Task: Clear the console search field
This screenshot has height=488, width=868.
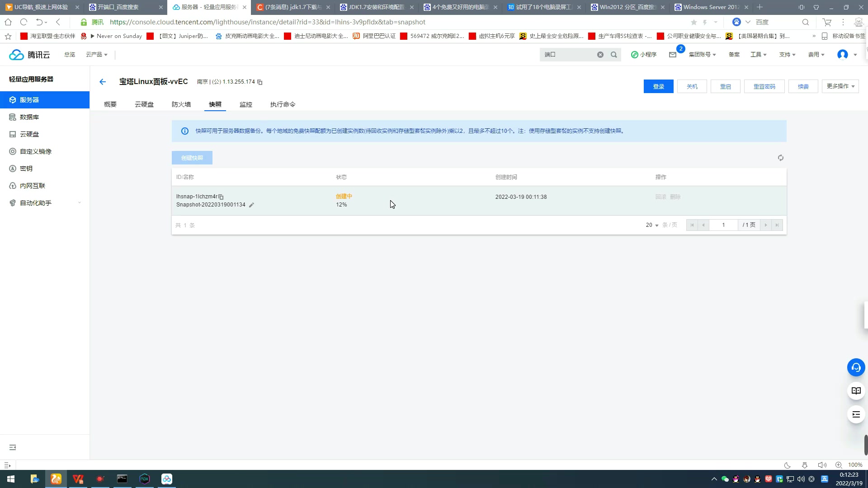Action: tap(600, 55)
